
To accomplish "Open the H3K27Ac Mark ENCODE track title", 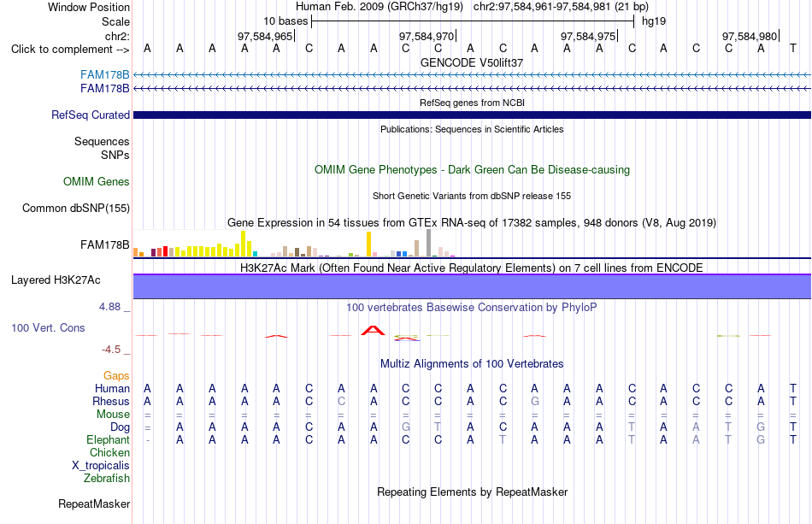I will (472, 268).
